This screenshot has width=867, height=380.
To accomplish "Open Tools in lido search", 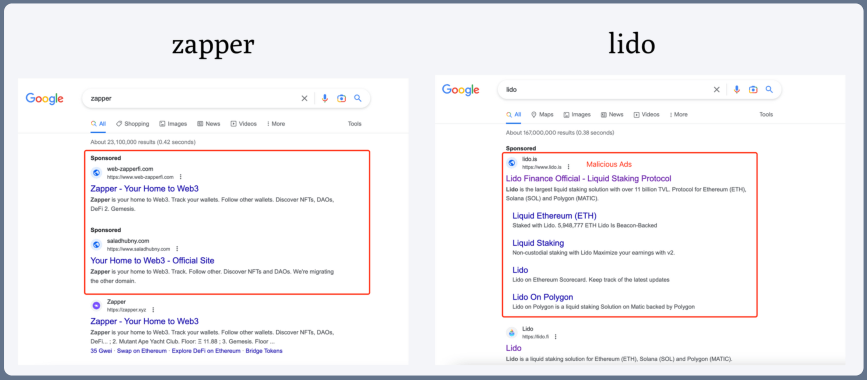I will tap(766, 114).
